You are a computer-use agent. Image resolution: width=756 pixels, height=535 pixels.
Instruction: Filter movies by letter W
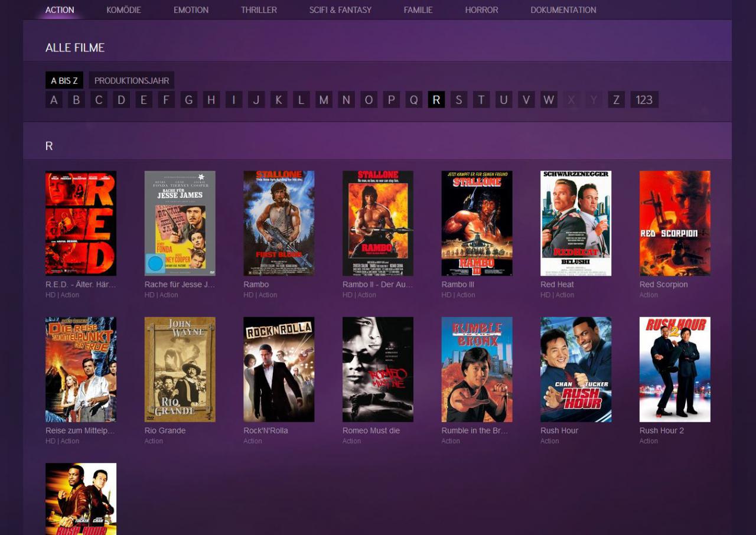(549, 100)
